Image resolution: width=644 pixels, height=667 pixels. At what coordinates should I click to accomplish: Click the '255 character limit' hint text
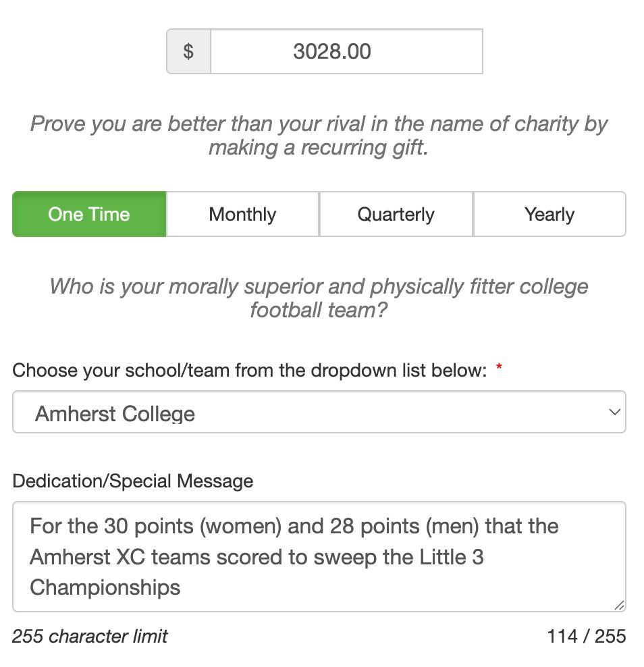90,636
